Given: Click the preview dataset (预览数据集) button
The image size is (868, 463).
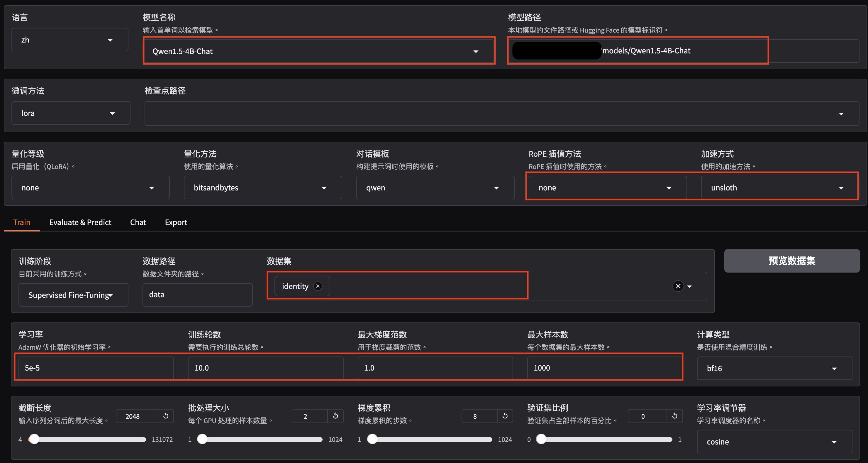Looking at the screenshot, I should click(x=791, y=261).
